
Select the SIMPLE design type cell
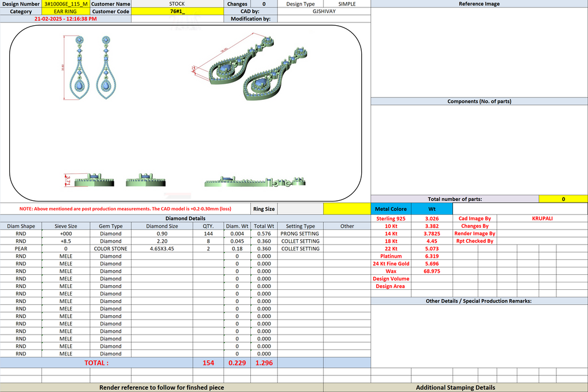click(x=347, y=4)
